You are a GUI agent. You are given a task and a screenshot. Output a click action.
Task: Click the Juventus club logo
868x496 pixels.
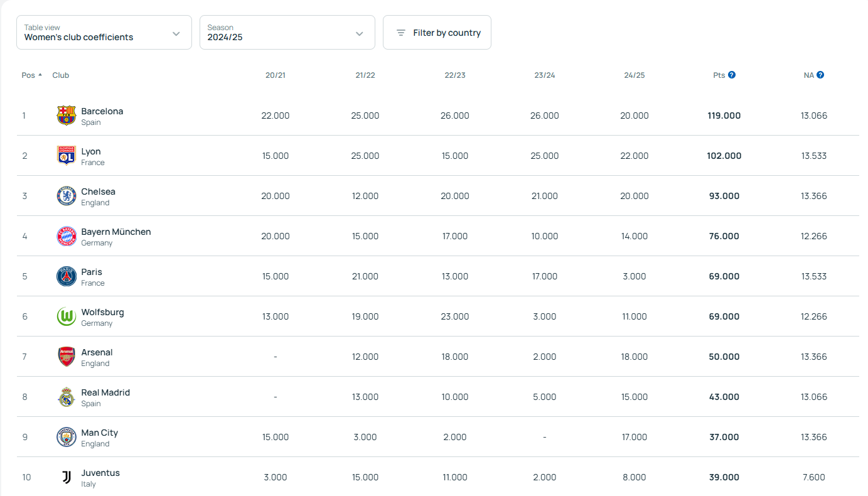pyautogui.click(x=67, y=477)
